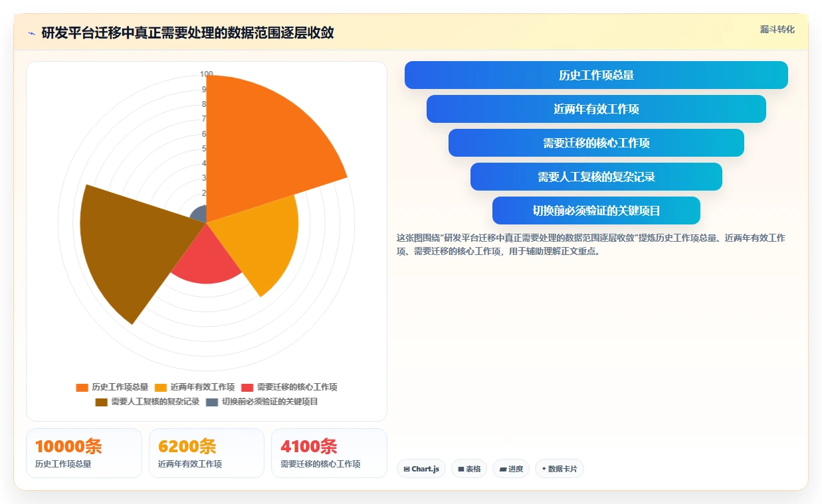This screenshot has height=504, width=822.
Task: Toggle 切换前必须验证的关键项目 legend swatch
Action: pyautogui.click(x=212, y=402)
